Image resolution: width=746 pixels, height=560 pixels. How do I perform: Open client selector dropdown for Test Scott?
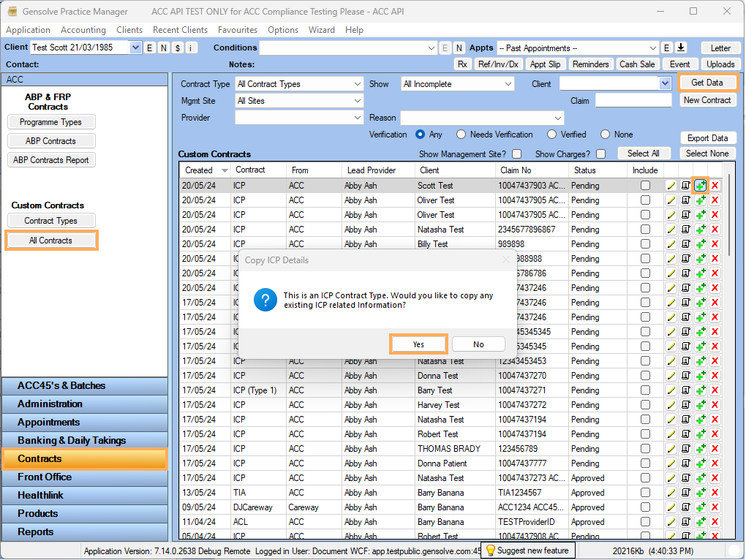135,48
